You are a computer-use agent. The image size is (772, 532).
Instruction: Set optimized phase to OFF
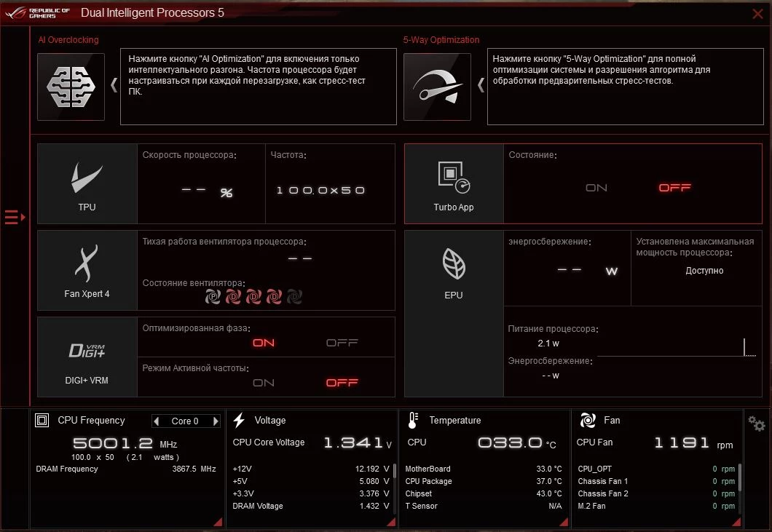[x=342, y=343]
